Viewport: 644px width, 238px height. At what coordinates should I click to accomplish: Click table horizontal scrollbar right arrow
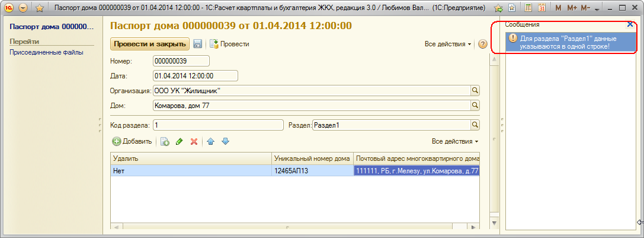tap(475, 227)
